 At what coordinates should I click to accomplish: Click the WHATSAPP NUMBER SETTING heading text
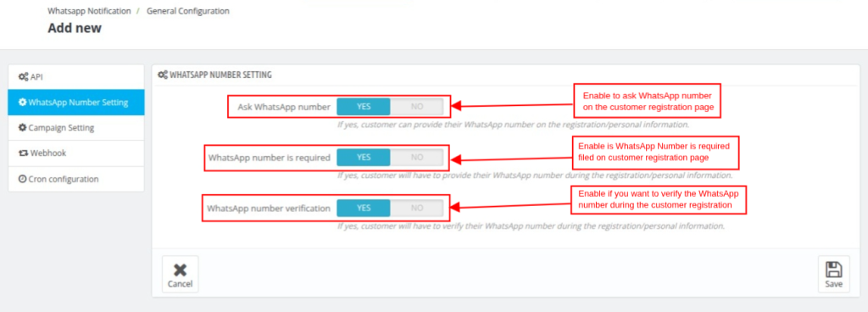220,75
